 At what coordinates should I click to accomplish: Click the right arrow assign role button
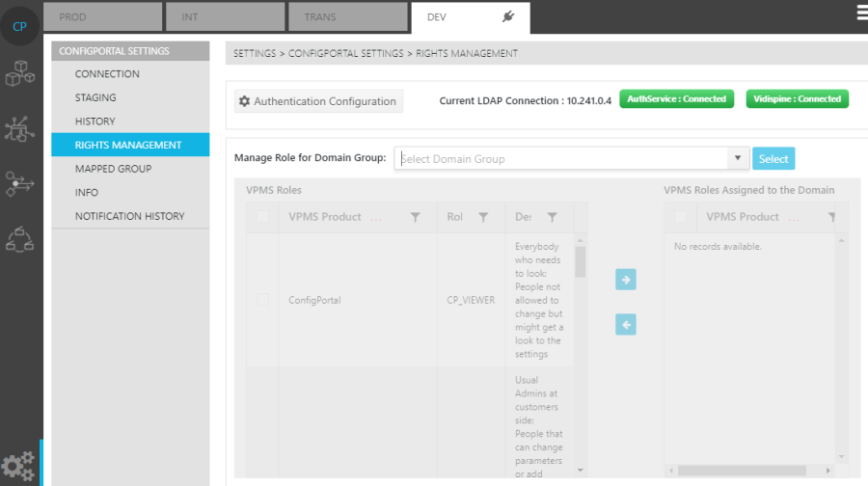(626, 280)
